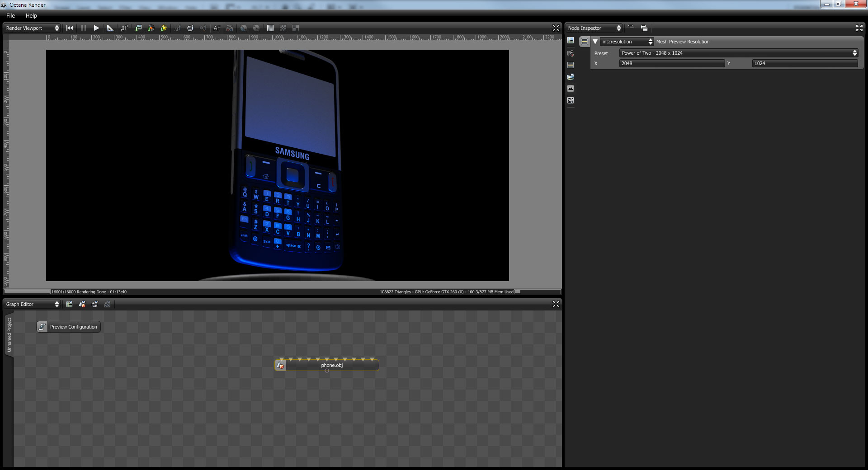Select the imager mountain icon in inspector sidebar

pyautogui.click(x=571, y=89)
